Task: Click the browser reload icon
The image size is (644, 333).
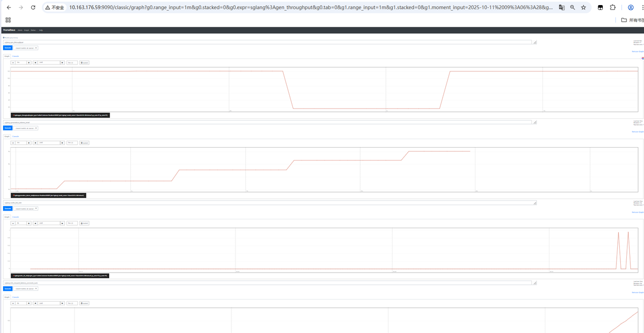Action: (x=33, y=8)
